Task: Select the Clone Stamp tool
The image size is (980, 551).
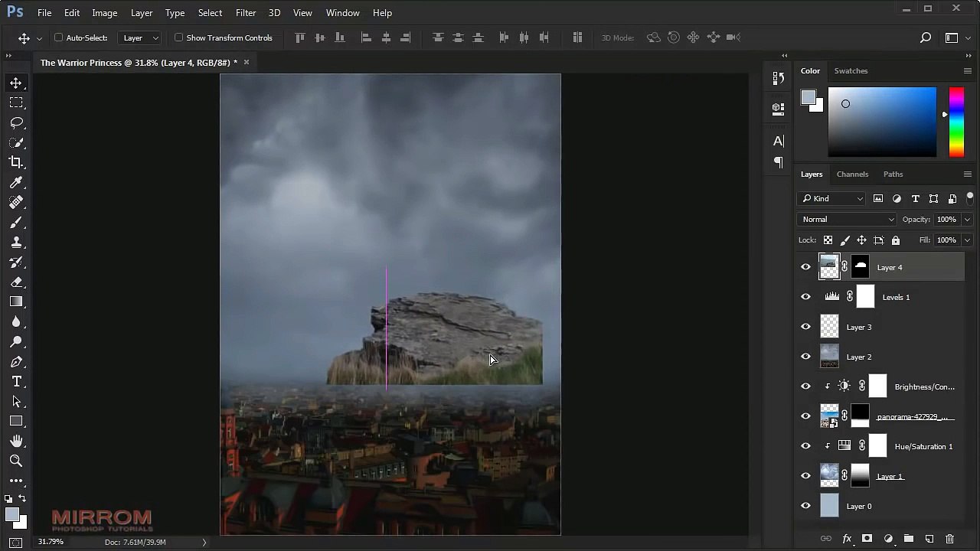Action: point(16,242)
